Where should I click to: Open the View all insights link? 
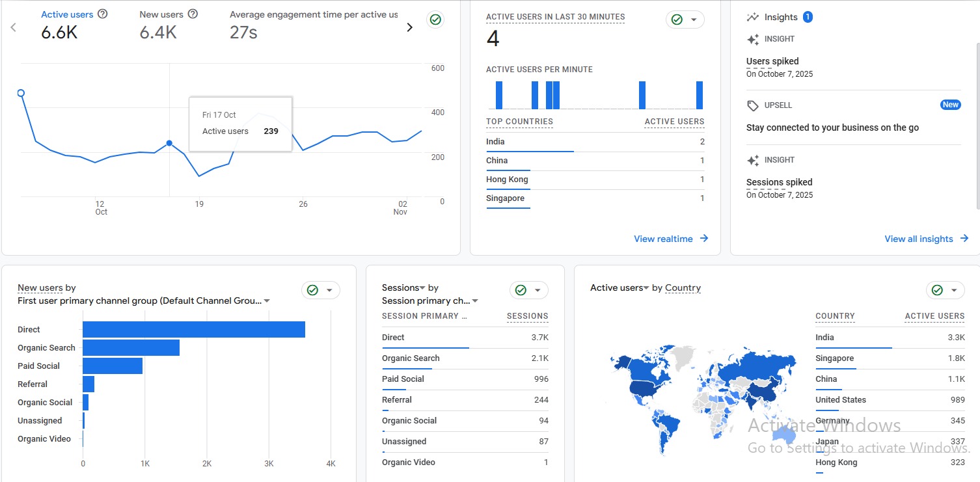point(926,239)
